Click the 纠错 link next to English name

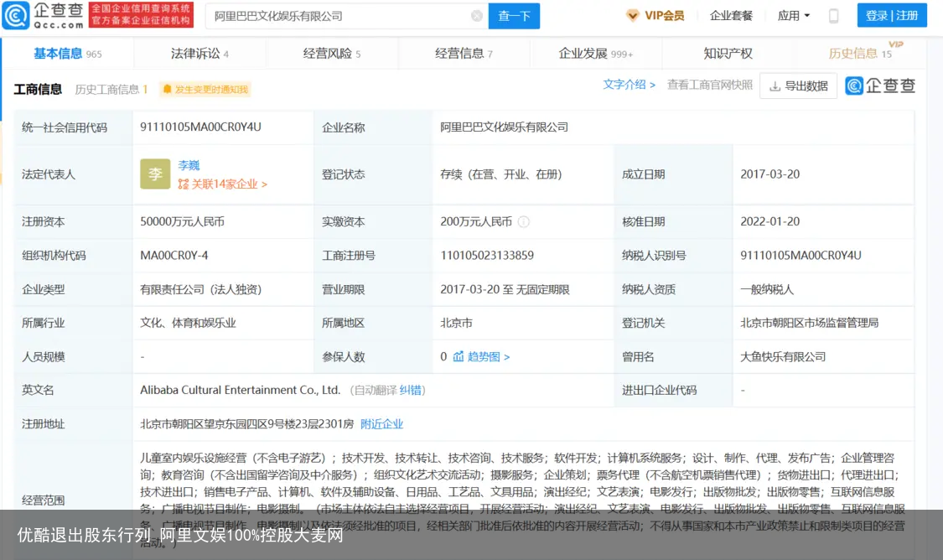(x=410, y=391)
